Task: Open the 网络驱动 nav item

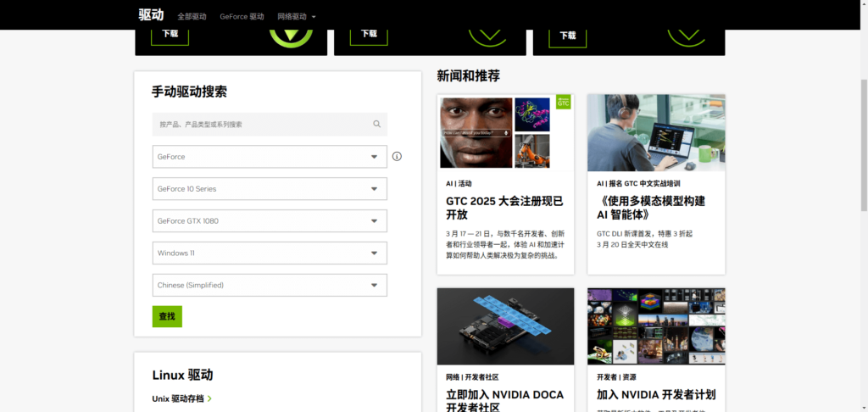Action: [x=292, y=17]
